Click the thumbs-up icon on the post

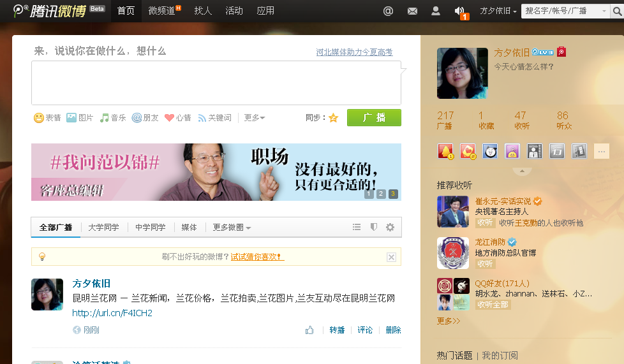pos(309,330)
